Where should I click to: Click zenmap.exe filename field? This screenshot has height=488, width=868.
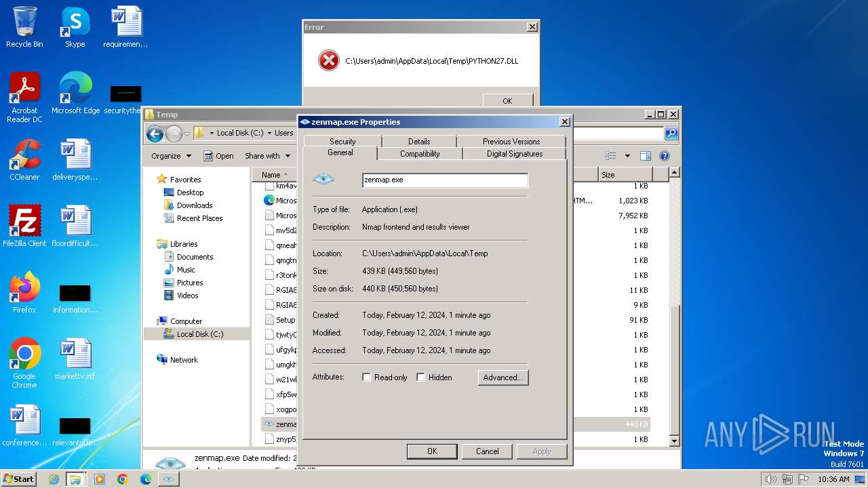[445, 180]
